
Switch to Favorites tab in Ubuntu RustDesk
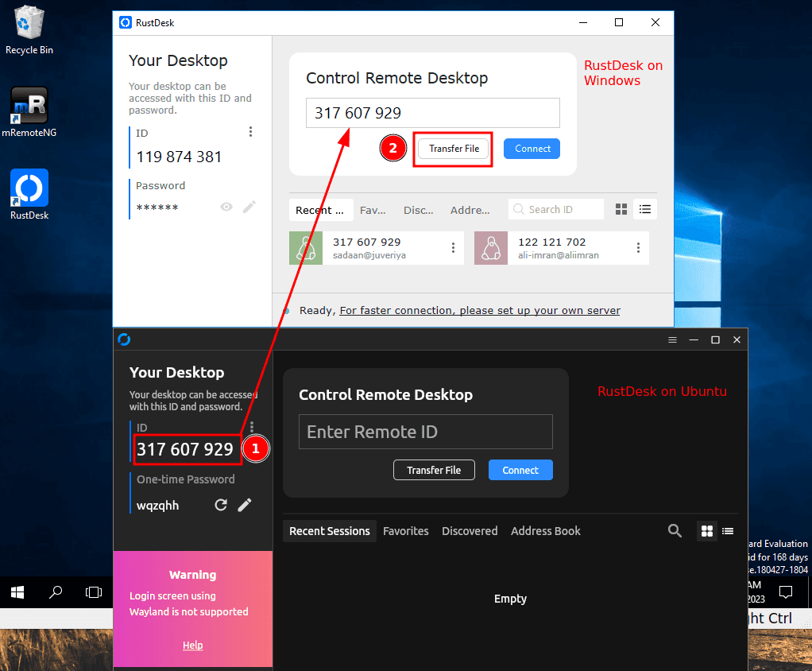click(405, 531)
